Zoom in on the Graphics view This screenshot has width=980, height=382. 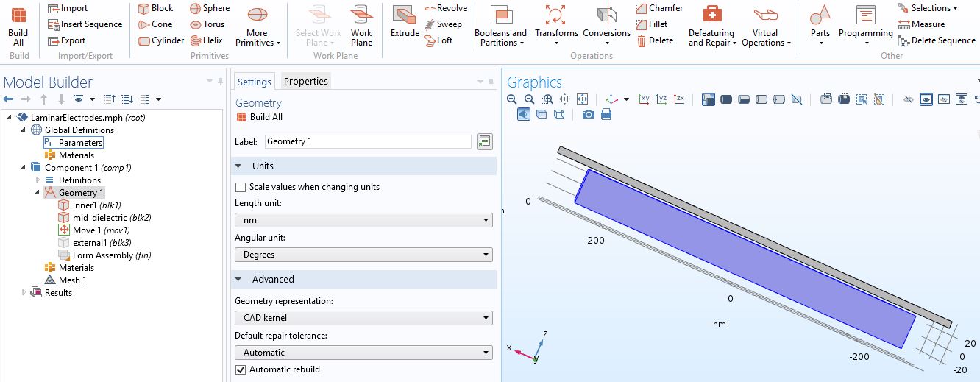pos(512,99)
